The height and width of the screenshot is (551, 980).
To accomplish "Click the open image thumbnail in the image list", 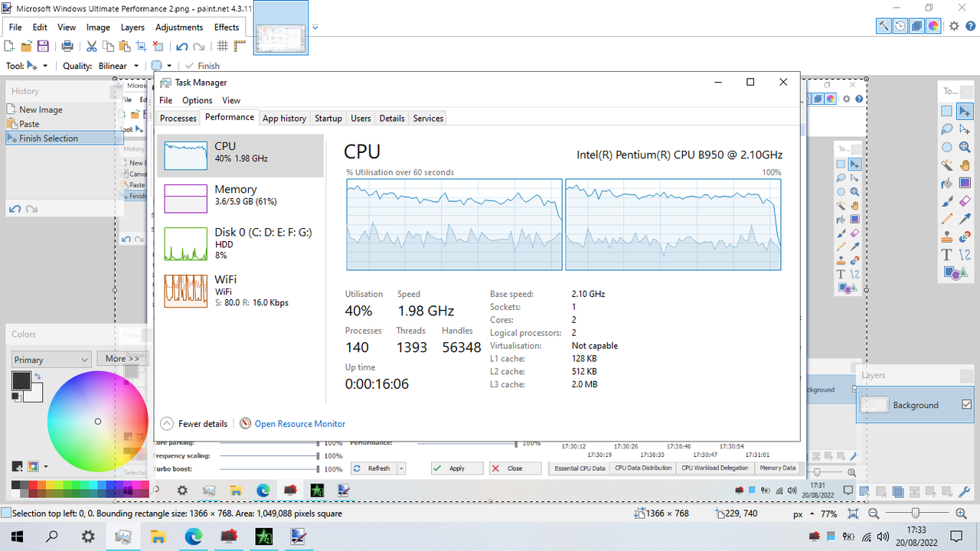I will 281,28.
